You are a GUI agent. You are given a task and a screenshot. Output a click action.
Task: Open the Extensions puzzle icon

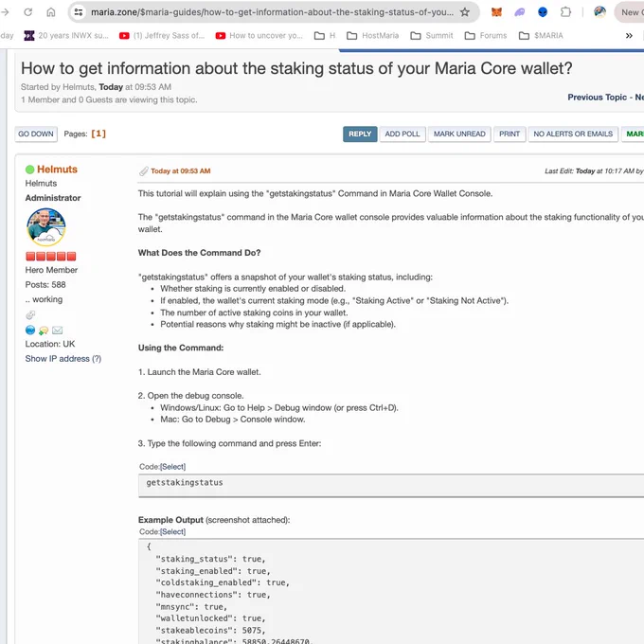(565, 12)
